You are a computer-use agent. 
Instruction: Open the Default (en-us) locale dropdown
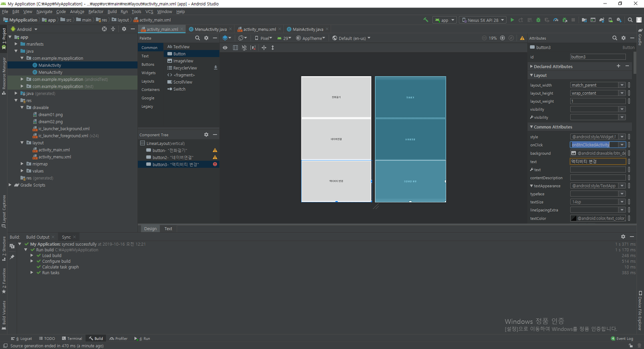(x=351, y=38)
